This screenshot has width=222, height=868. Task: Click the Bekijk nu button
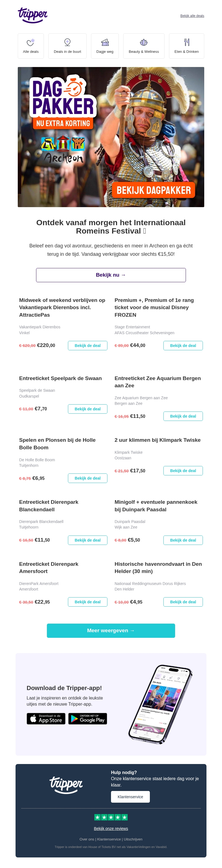111,275
